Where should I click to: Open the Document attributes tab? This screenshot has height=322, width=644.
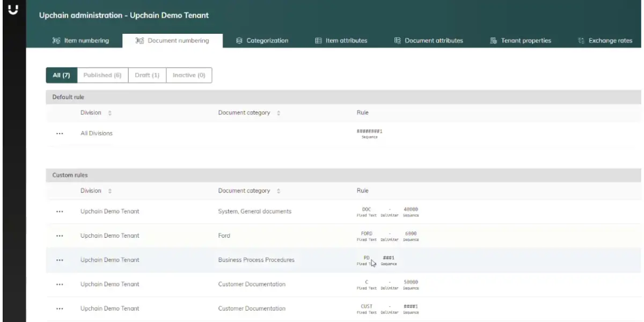coord(428,41)
